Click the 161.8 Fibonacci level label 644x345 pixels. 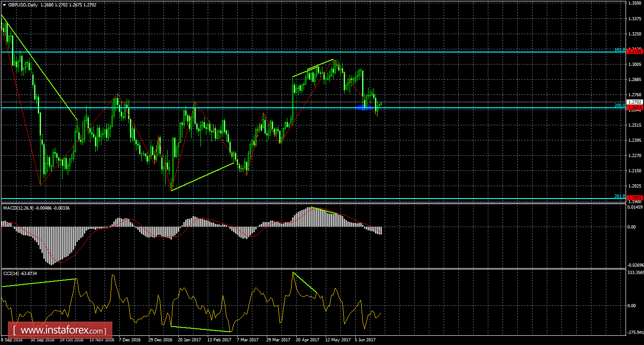tap(620, 49)
